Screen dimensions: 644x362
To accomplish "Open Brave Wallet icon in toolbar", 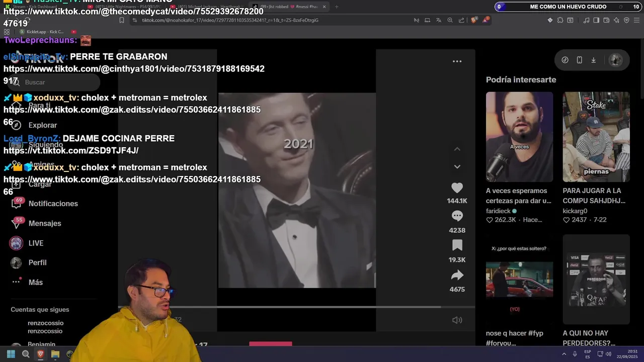I will point(606,20).
